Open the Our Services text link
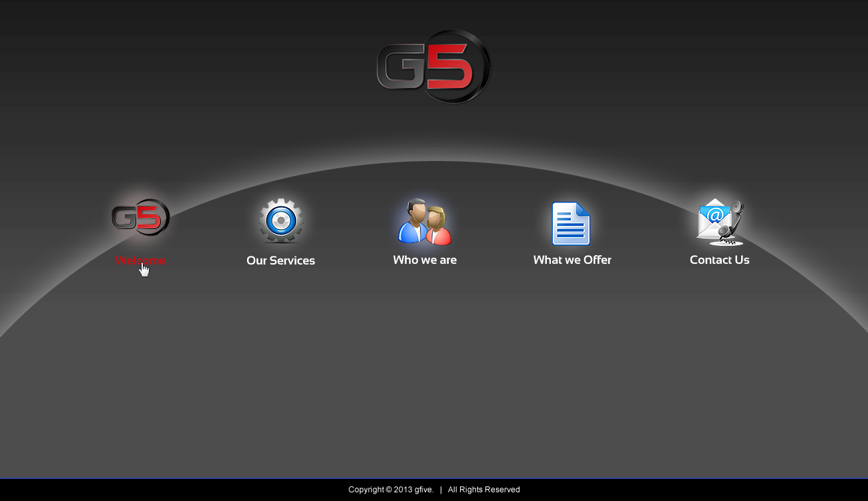868x501 pixels. pos(280,261)
